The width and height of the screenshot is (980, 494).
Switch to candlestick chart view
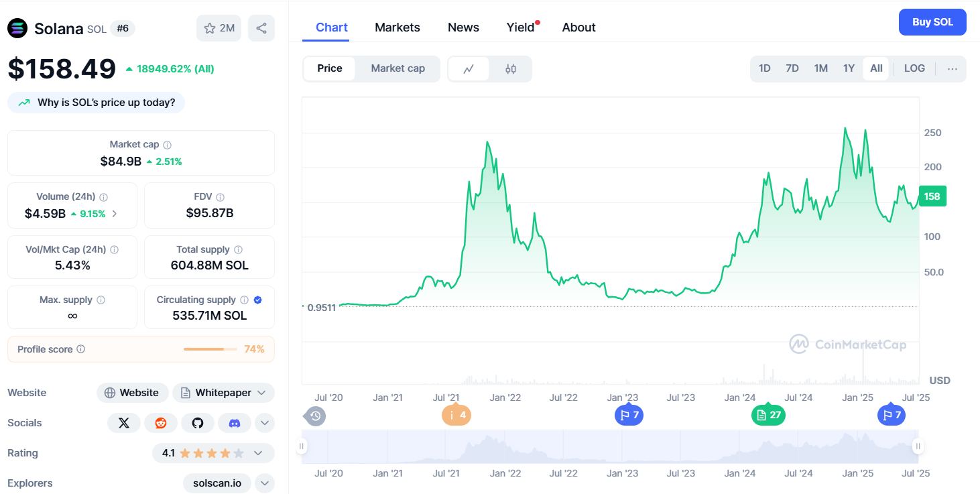pyautogui.click(x=511, y=69)
